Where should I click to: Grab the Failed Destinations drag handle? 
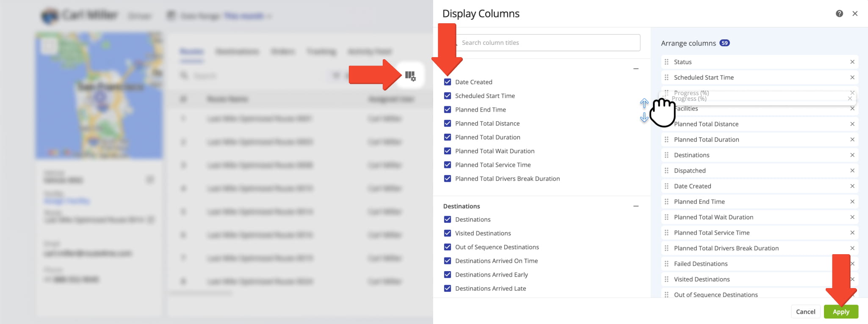(x=666, y=264)
